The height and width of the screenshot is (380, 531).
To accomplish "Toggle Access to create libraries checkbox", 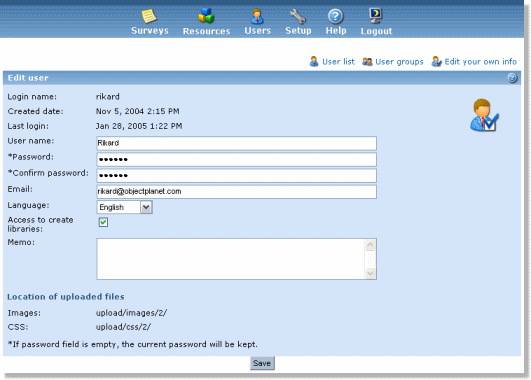I will tap(103, 222).
